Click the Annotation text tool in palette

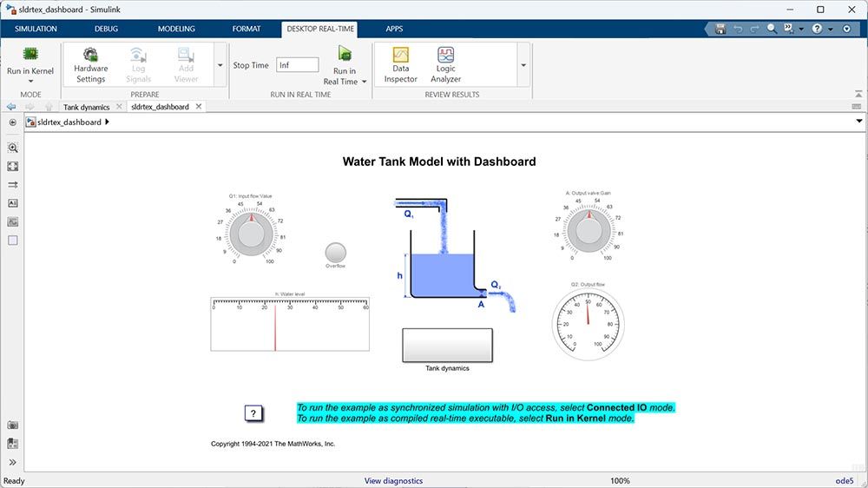pos(13,203)
